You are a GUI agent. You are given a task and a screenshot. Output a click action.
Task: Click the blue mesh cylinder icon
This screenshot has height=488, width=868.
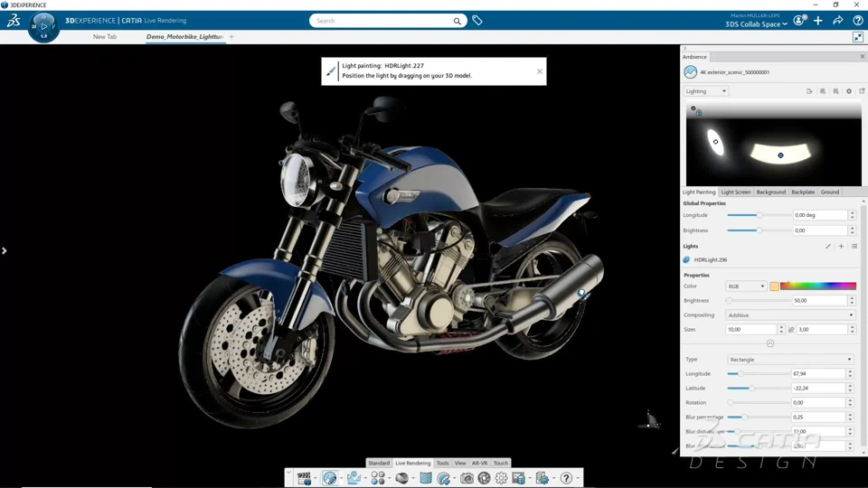pyautogui.click(x=426, y=478)
